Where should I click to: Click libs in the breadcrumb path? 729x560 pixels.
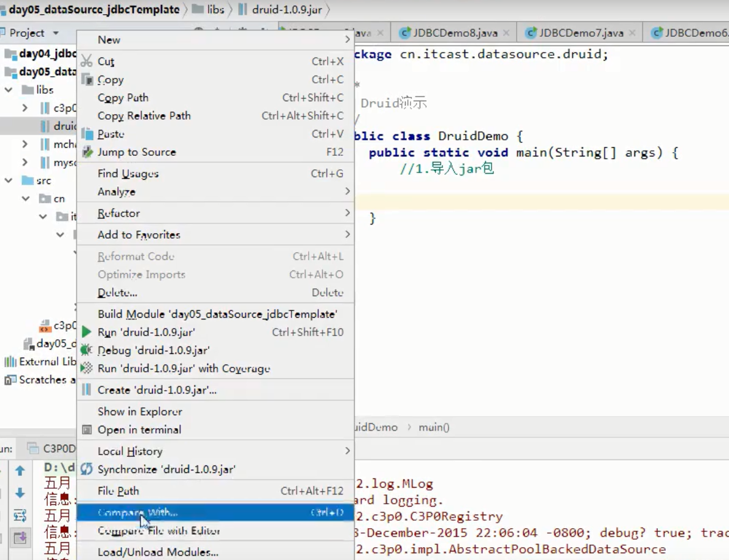point(209,9)
